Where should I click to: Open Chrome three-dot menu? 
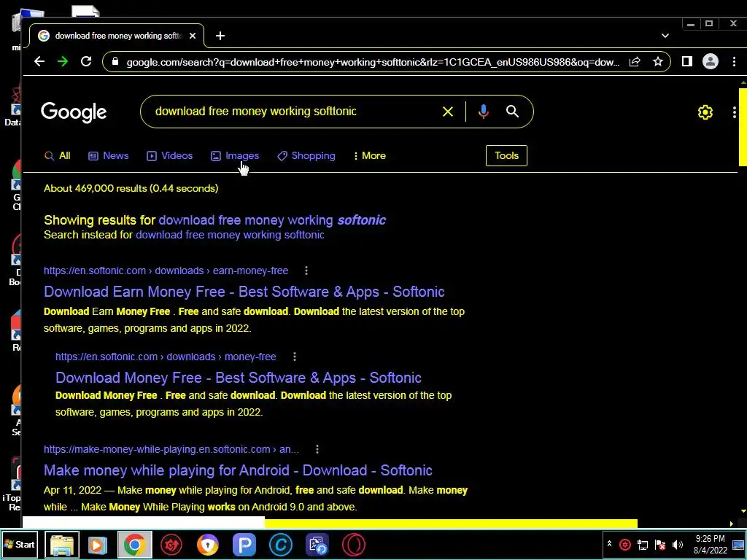pyautogui.click(x=734, y=61)
